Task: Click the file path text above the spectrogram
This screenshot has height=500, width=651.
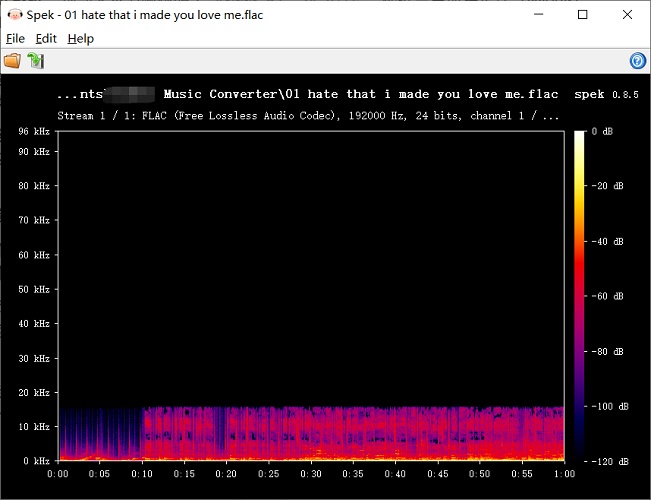Action: [x=308, y=94]
